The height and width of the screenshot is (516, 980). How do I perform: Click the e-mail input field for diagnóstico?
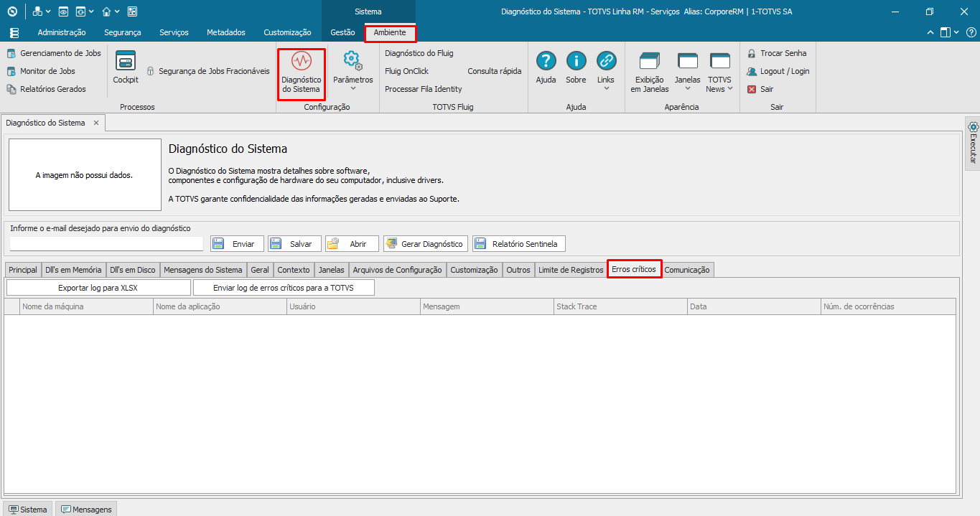pos(106,243)
